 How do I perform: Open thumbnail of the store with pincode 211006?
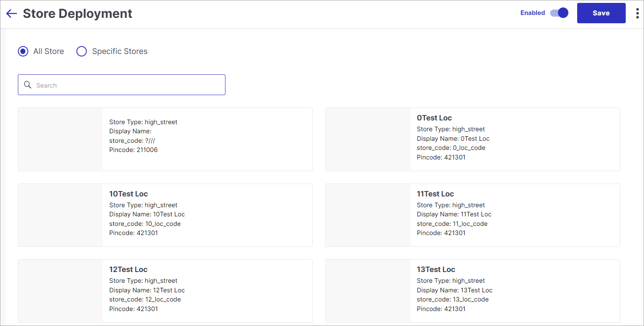coord(61,139)
